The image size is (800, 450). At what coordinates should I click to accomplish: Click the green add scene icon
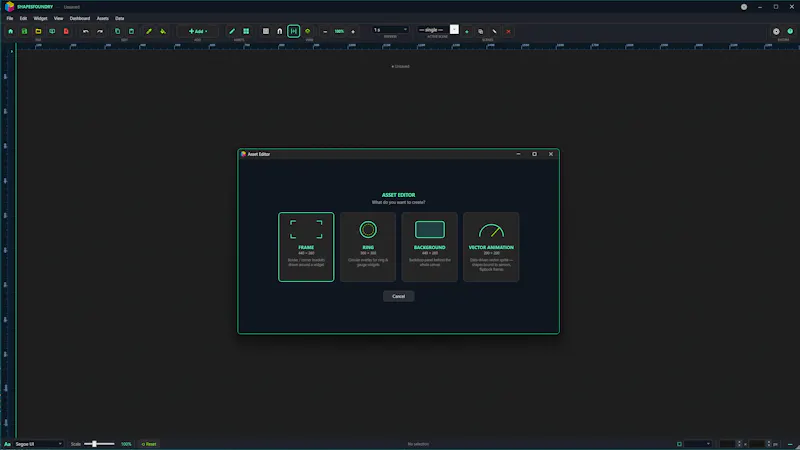point(466,31)
